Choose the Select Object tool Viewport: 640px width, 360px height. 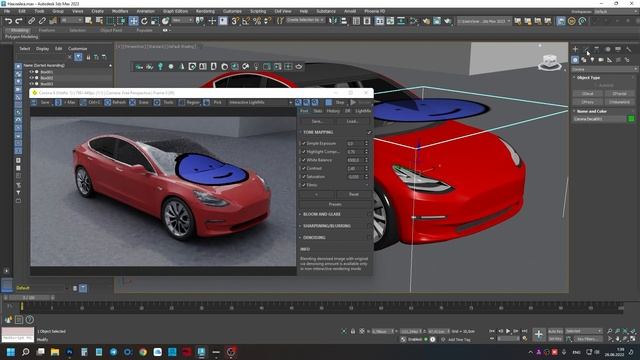click(89, 21)
